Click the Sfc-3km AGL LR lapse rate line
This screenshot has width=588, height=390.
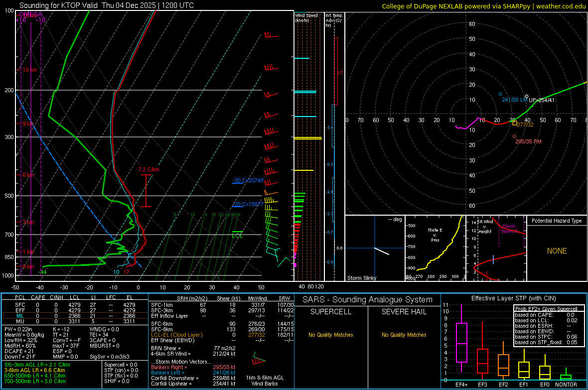pyautogui.click(x=37, y=365)
